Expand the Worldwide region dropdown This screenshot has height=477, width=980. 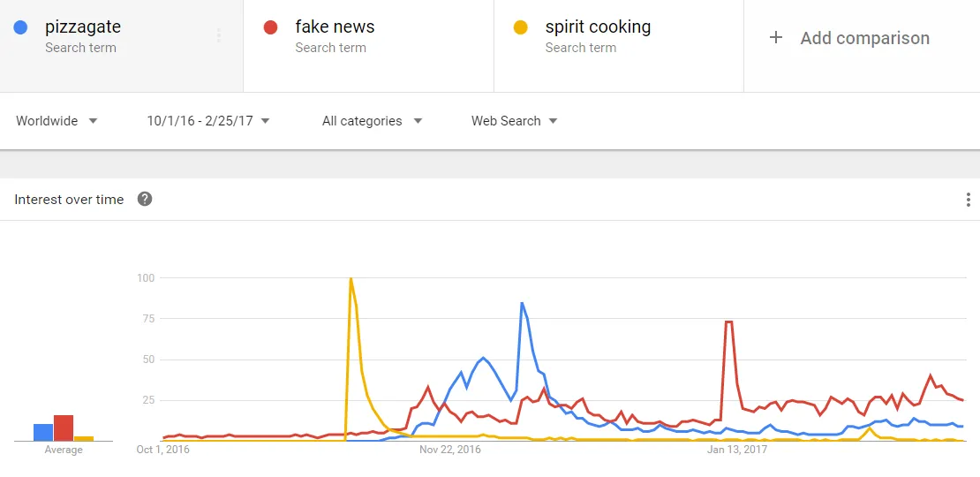click(57, 121)
